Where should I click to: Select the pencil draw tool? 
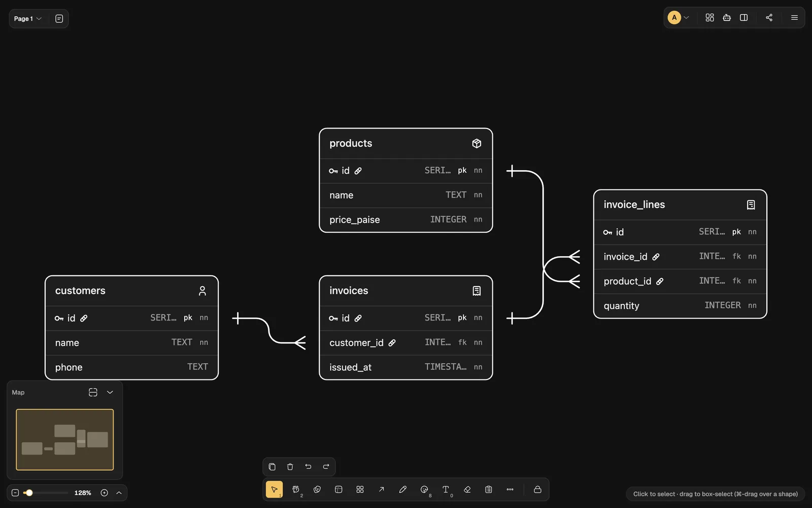coord(402,489)
